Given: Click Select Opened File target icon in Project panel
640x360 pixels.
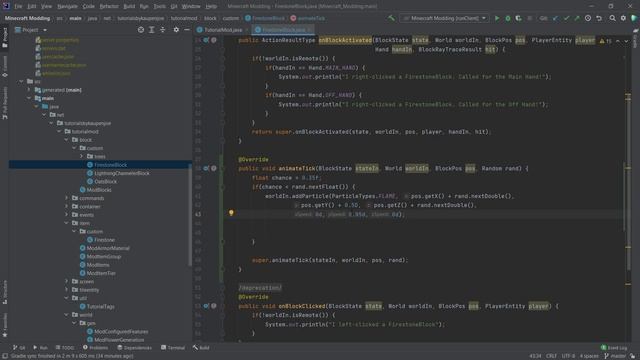Looking at the screenshot, I should point(141,30).
